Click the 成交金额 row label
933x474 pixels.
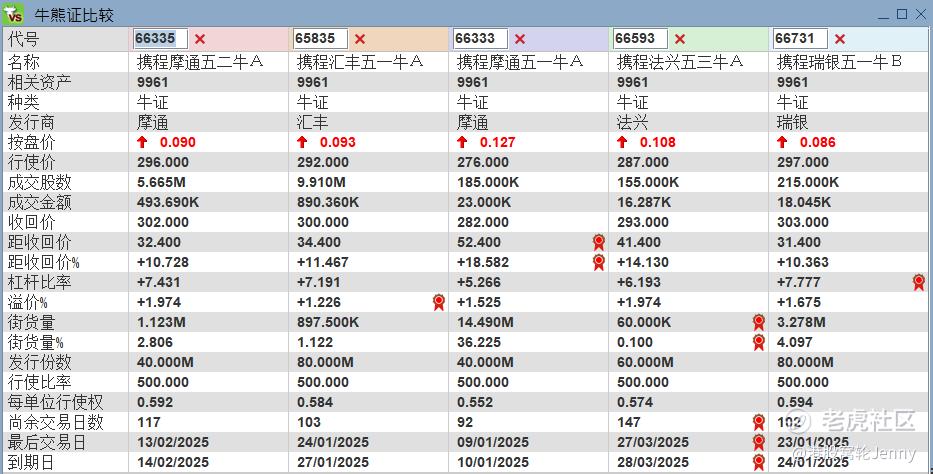tap(39, 203)
